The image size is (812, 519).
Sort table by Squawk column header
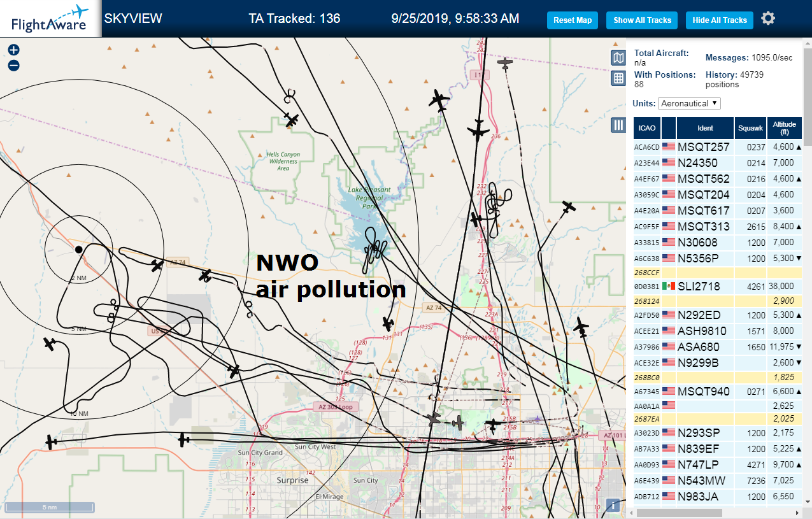[750, 128]
